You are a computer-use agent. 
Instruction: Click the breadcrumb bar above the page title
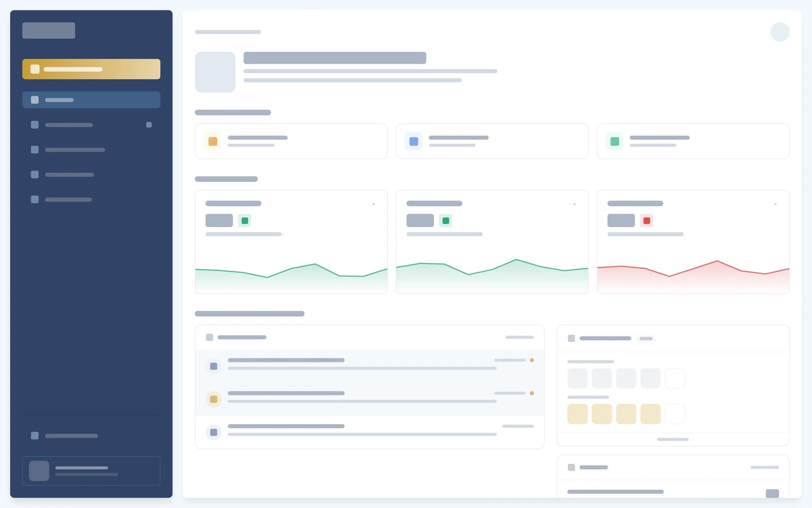pos(228,32)
